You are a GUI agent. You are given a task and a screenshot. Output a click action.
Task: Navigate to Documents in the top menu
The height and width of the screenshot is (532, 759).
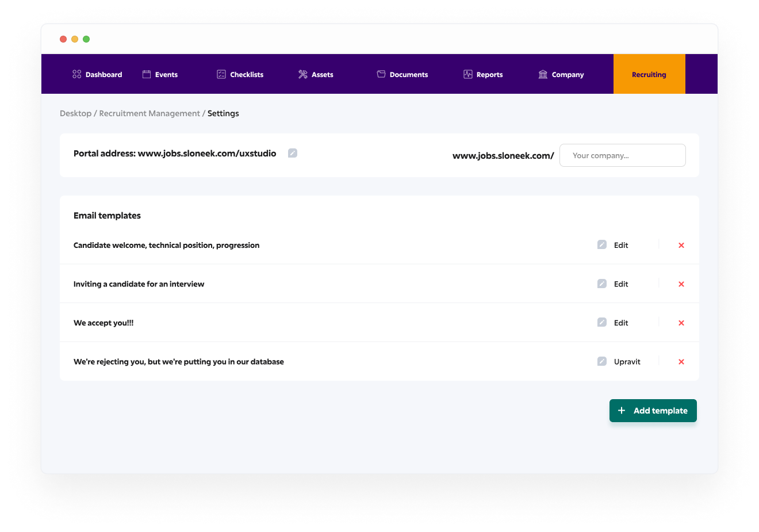[x=402, y=75]
